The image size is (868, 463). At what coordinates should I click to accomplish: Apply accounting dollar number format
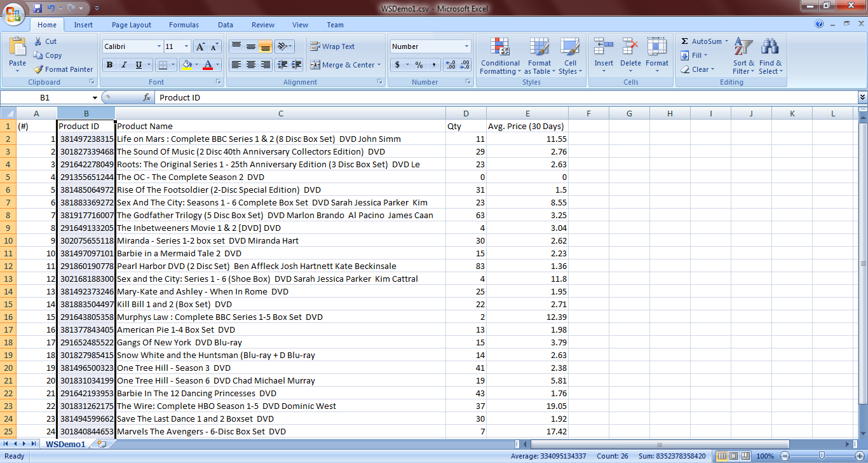tap(398, 65)
